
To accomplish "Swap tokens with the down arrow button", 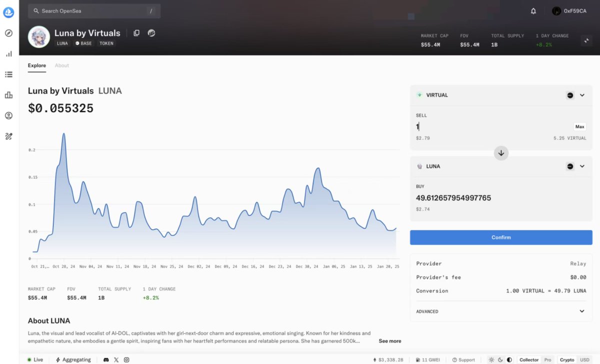I will [501, 153].
